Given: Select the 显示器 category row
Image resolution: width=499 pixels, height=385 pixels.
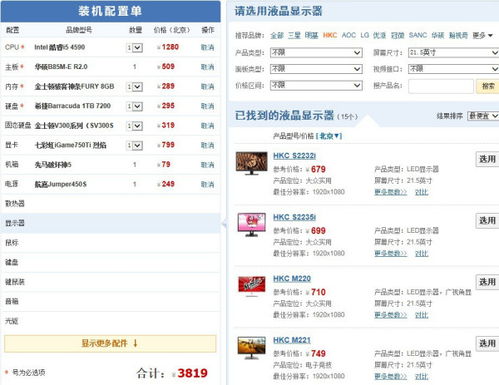Looking at the screenshot, I should 110,223.
